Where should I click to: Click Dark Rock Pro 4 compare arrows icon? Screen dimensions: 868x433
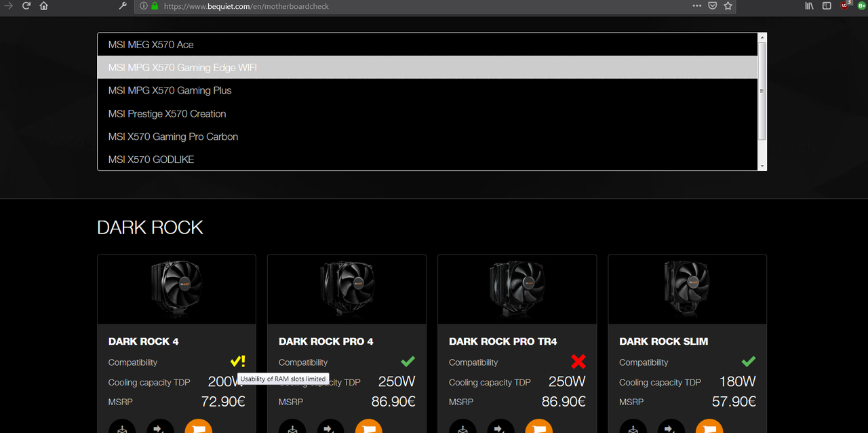[330, 428]
